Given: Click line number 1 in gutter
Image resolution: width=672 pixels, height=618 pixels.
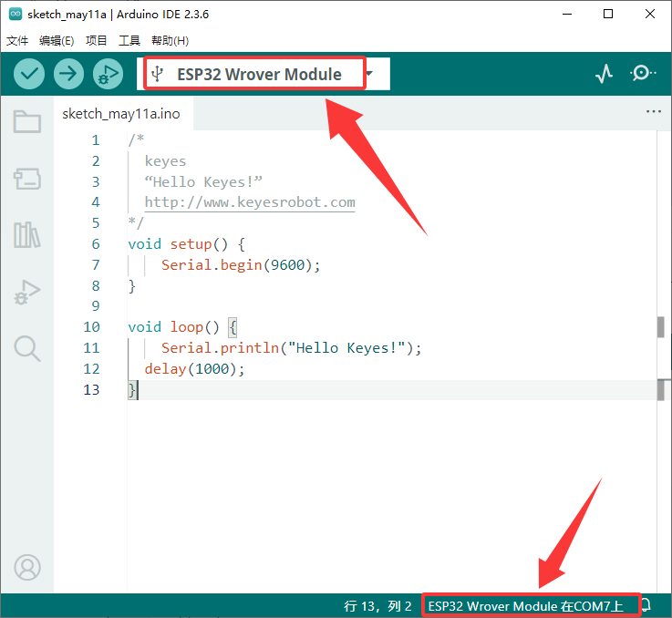Looking at the screenshot, I should coord(96,139).
